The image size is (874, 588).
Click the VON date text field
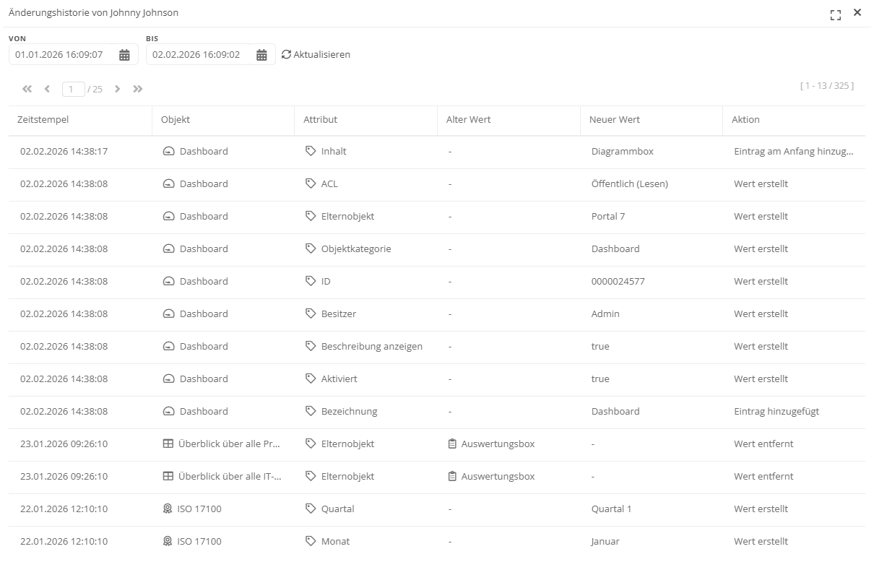coord(61,55)
